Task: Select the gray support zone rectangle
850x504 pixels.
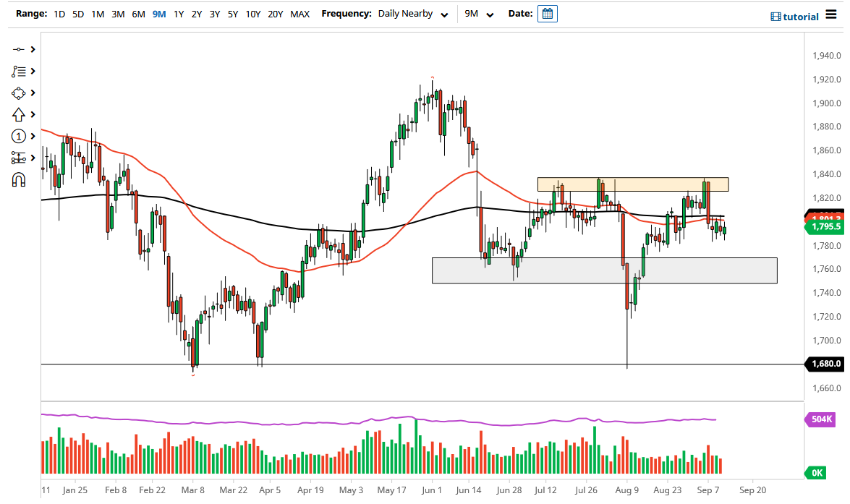Action: [605, 270]
